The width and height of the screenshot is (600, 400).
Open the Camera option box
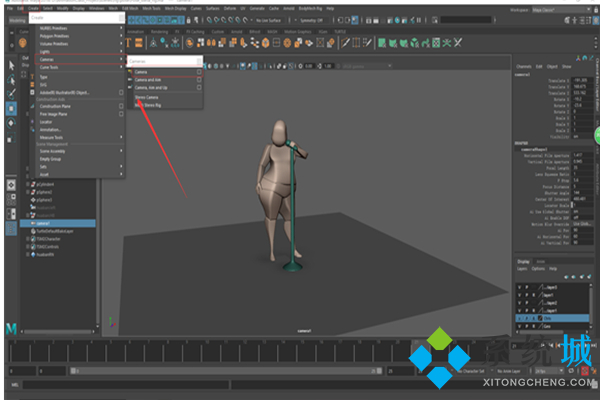[199, 72]
